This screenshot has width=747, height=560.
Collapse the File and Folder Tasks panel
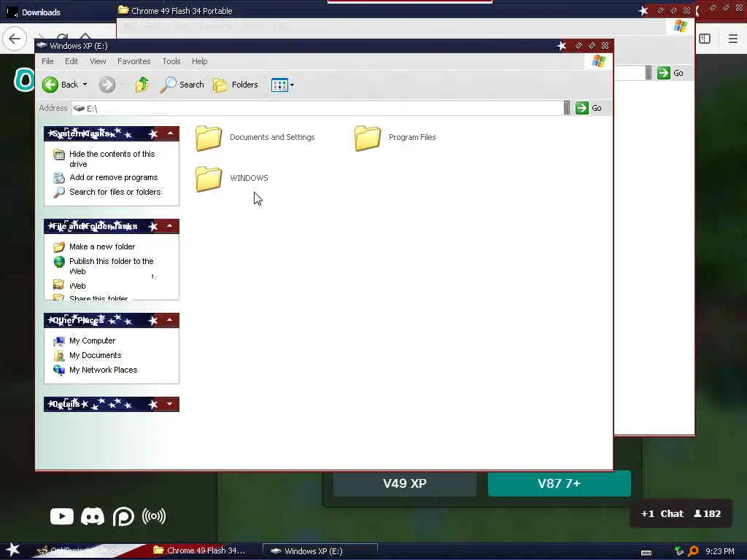point(170,226)
